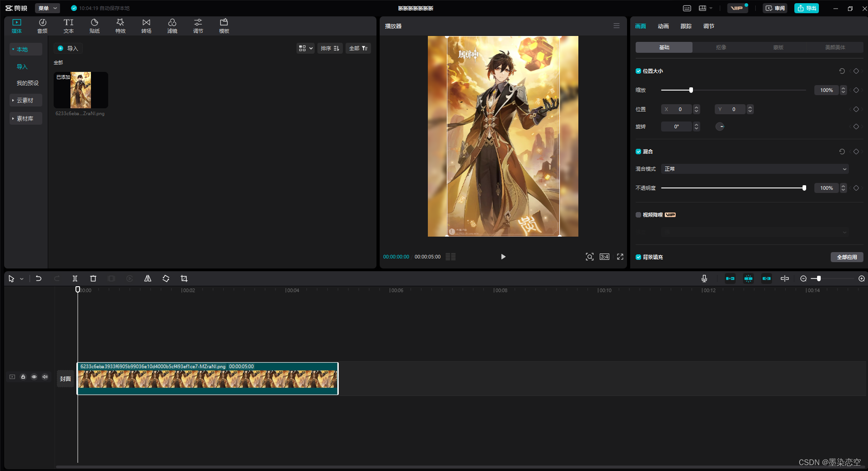Change the 3:4 aspect ratio
This screenshot has width=868, height=471.
[604, 257]
